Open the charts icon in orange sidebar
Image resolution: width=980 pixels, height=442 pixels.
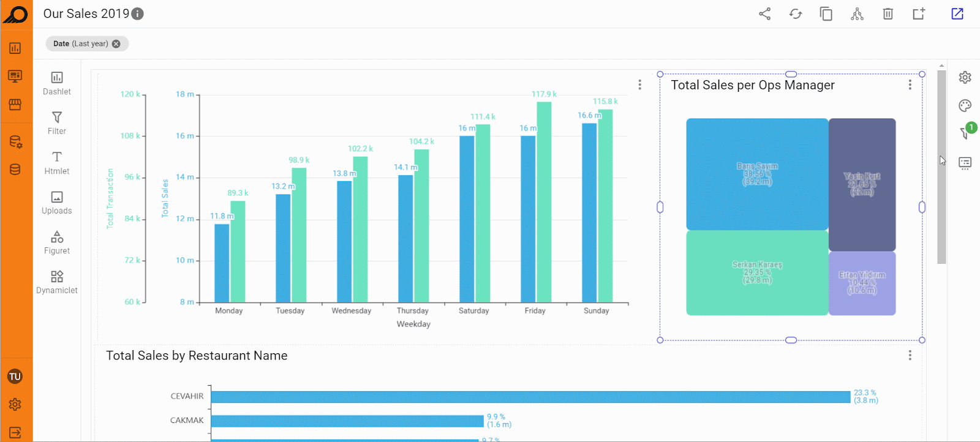[x=15, y=48]
